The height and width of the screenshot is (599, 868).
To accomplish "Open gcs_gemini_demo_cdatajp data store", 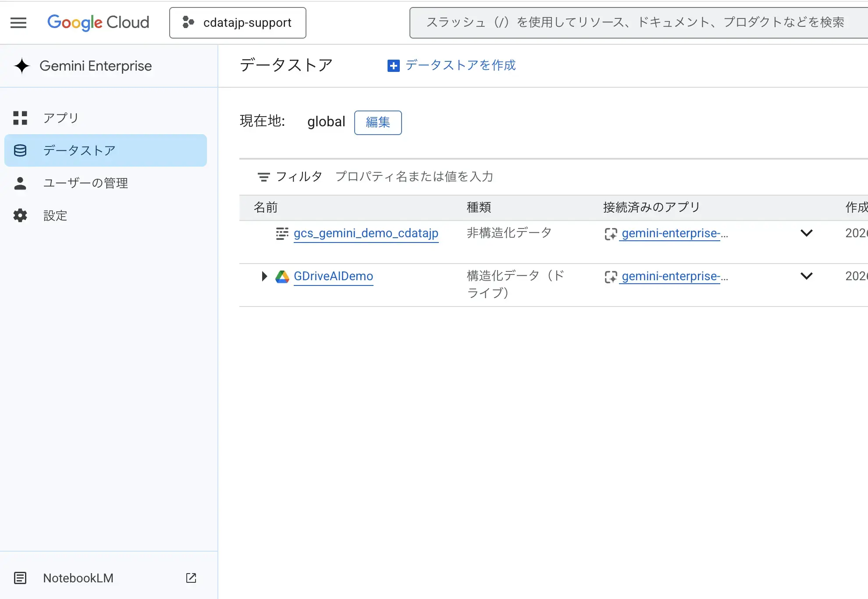I will 366,233.
